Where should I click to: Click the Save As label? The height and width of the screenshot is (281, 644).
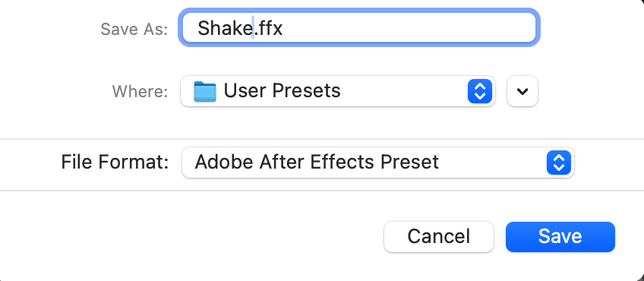(x=134, y=29)
